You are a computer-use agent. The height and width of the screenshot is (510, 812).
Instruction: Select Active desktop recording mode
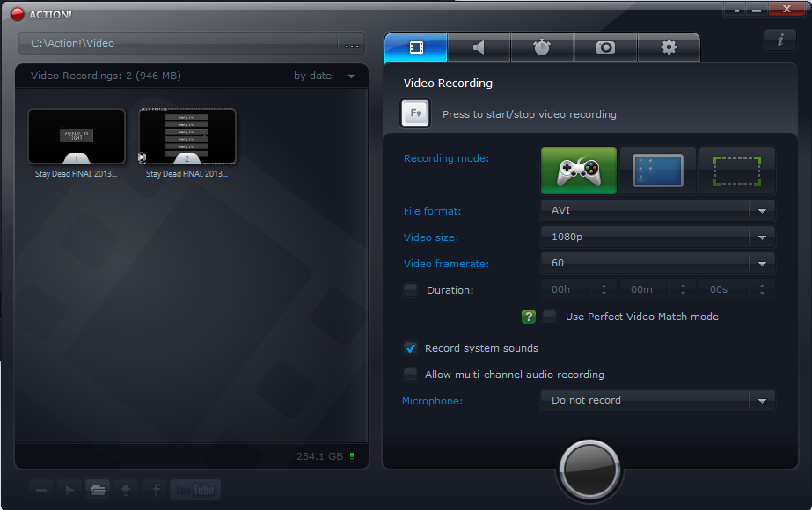pyautogui.click(x=658, y=171)
